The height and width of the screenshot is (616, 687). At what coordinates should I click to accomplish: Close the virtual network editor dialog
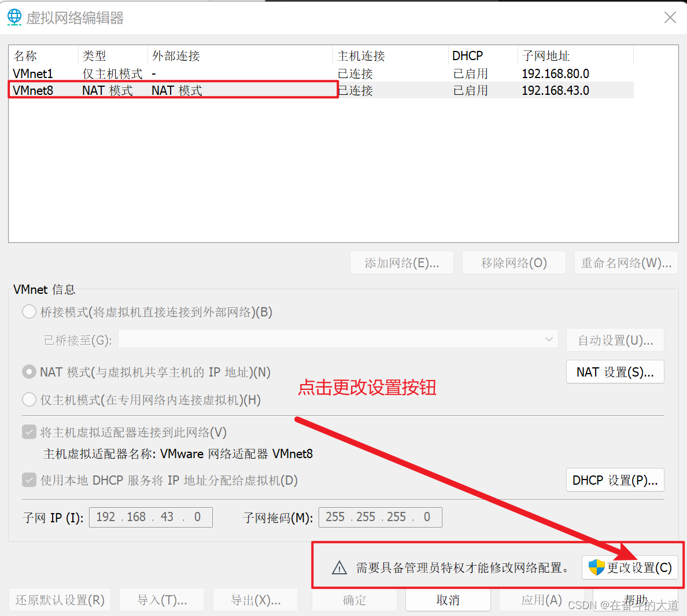click(x=670, y=17)
